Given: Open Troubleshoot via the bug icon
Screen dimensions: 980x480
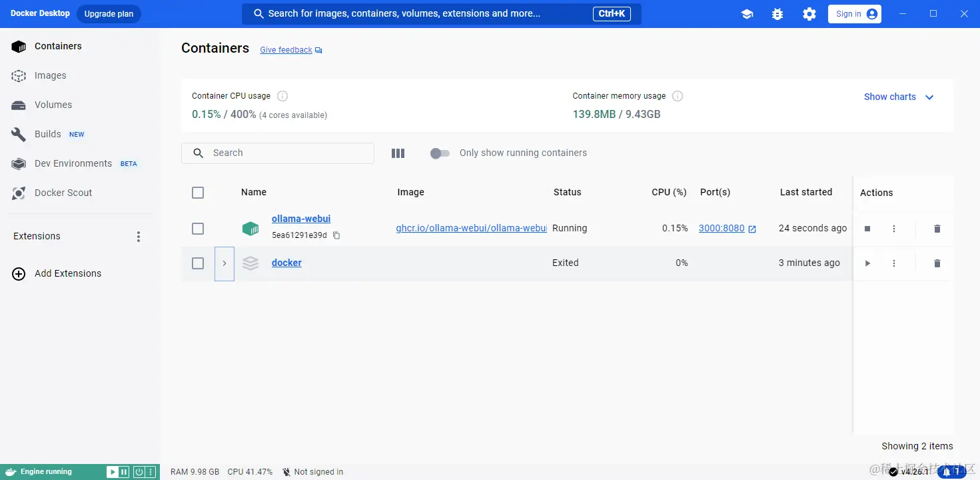Looking at the screenshot, I should [x=777, y=14].
